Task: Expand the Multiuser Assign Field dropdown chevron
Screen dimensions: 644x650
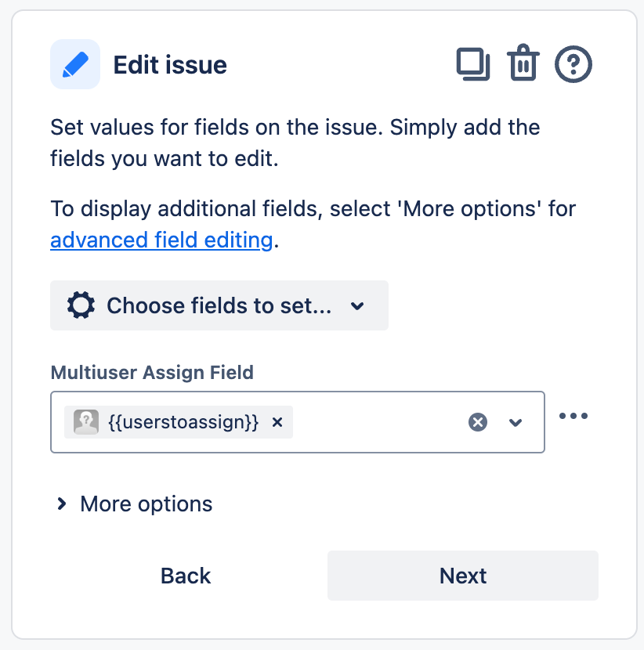Action: pyautogui.click(x=516, y=422)
